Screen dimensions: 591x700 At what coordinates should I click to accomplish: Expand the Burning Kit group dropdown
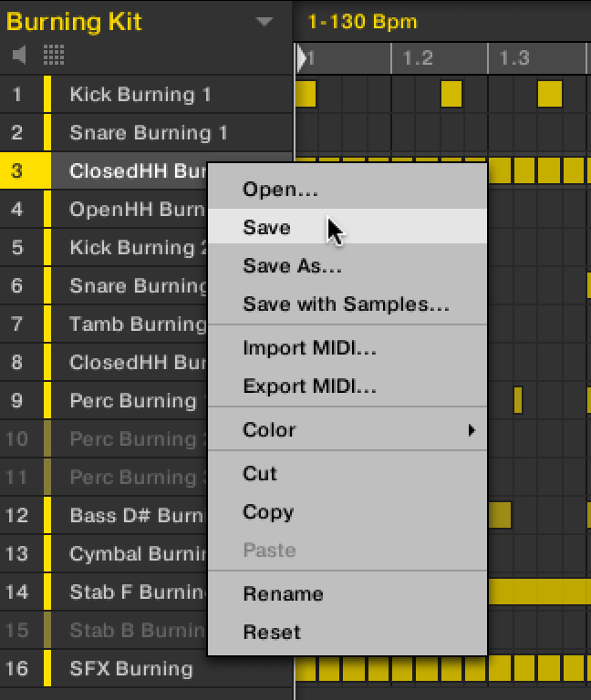[x=264, y=22]
